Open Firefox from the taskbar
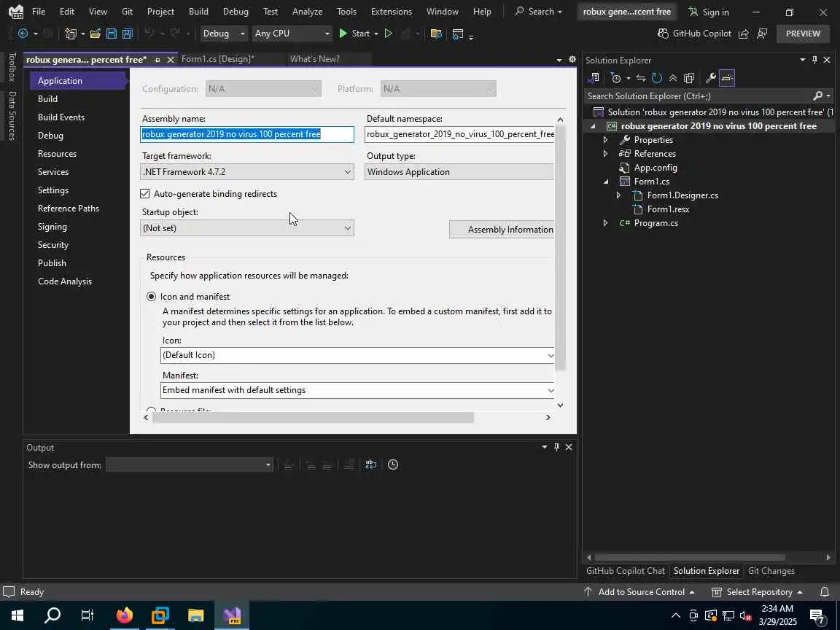This screenshot has width=840, height=630. point(124,615)
